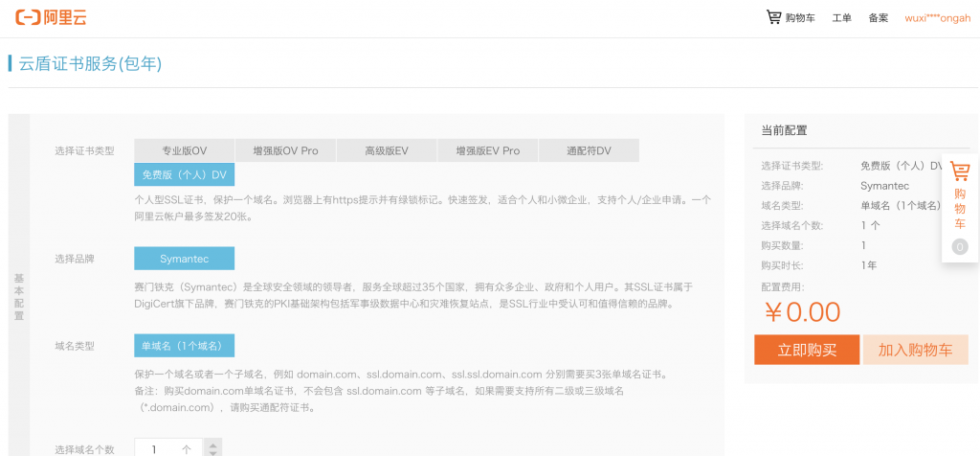Click 加入购物车 add to cart button
This screenshot has height=456, width=980.
(x=916, y=350)
